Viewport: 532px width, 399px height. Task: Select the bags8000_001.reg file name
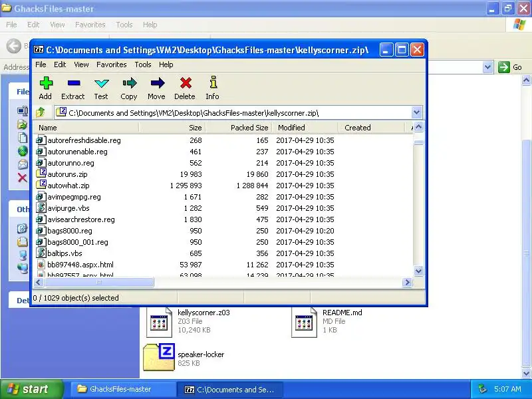pyautogui.click(x=78, y=242)
